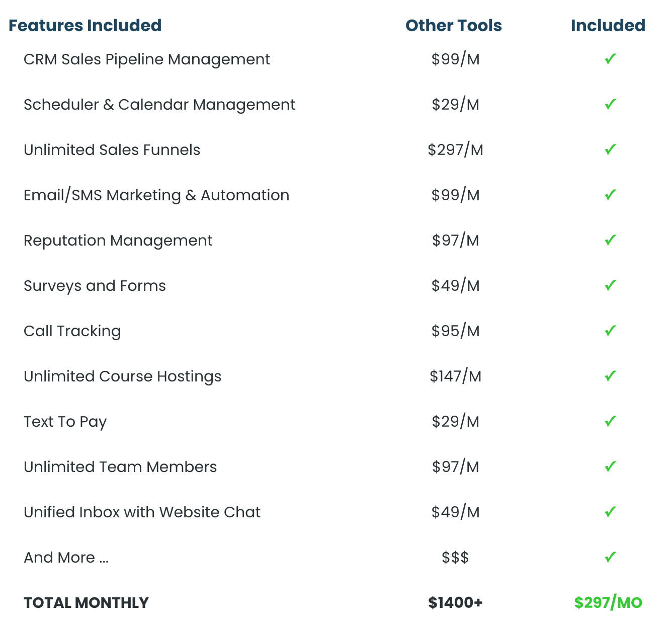Viewport: 672px width, 622px height.
Task: Click the Surveys and Forms checkmark
Action: (x=610, y=286)
